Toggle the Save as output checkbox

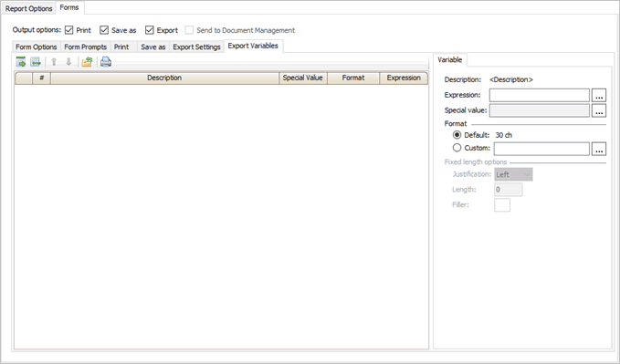(x=104, y=30)
